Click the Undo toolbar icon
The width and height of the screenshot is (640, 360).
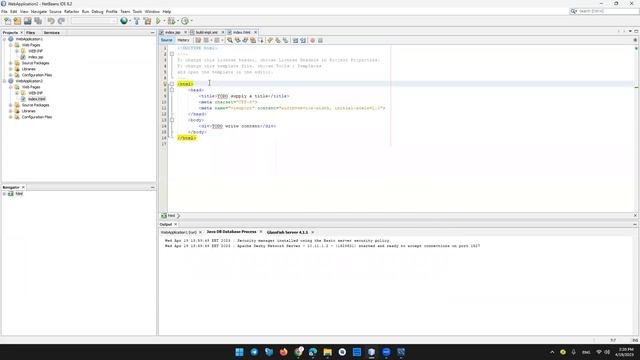point(51,21)
